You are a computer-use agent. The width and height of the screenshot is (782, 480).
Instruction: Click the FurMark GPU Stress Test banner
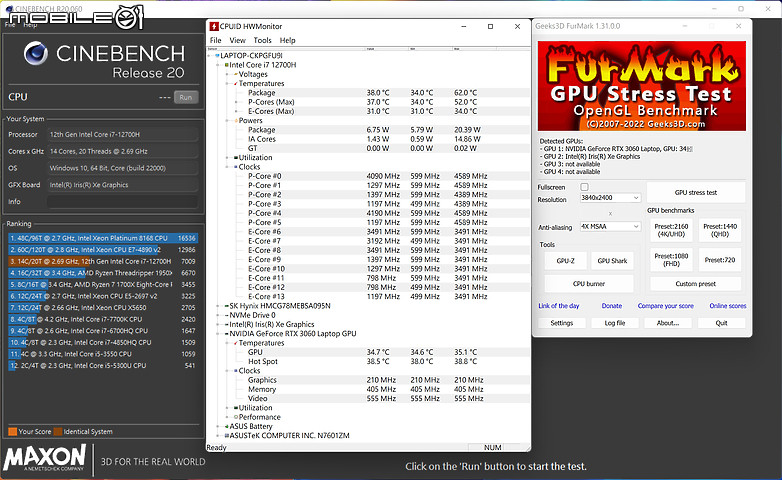click(x=641, y=86)
